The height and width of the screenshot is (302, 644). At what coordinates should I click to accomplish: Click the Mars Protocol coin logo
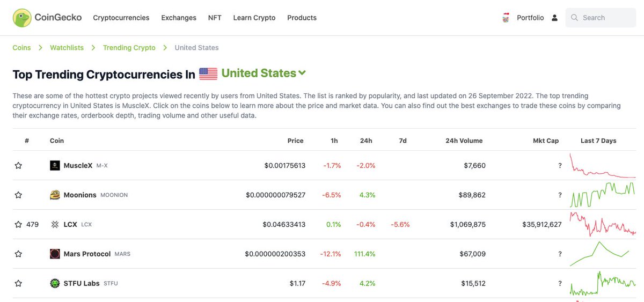tap(55, 254)
